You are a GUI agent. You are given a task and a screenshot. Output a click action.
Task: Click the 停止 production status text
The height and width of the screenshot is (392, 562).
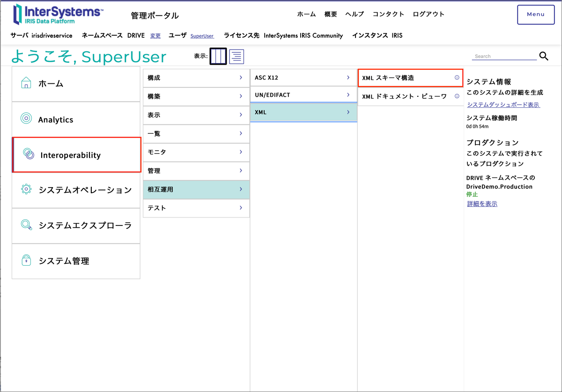pyautogui.click(x=472, y=194)
